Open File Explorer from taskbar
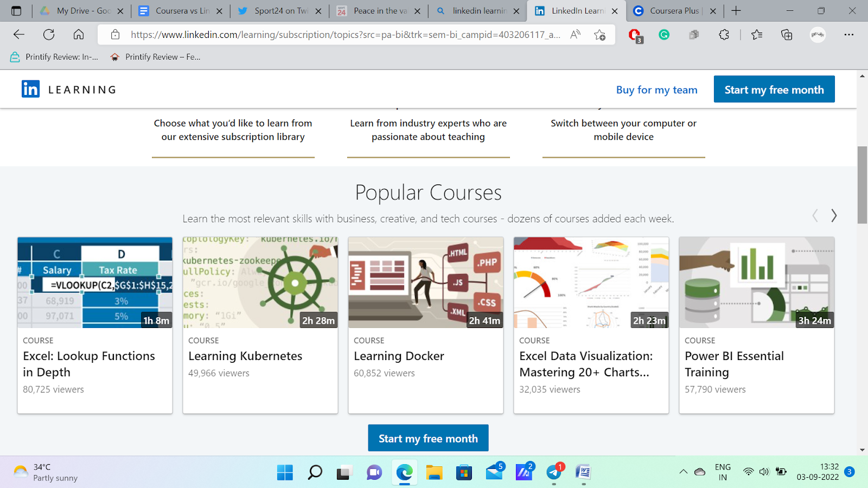868x488 pixels. pos(434,472)
